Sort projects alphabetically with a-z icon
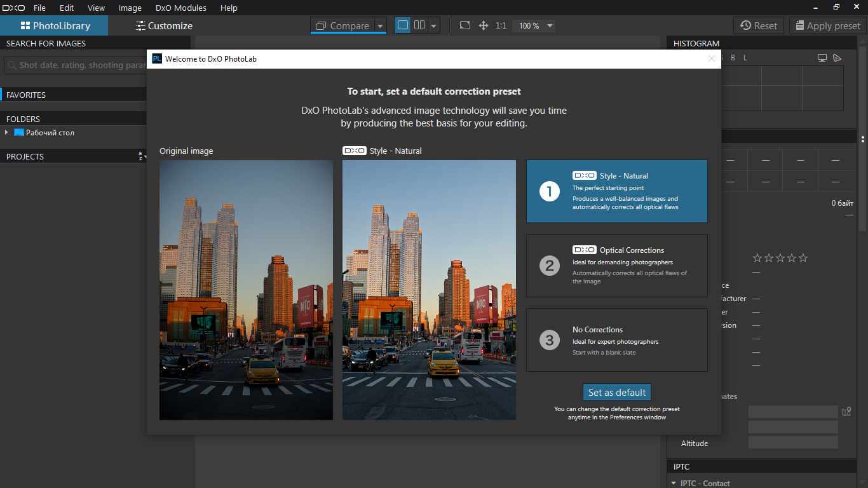Viewport: 868px width, 488px height. (x=140, y=156)
